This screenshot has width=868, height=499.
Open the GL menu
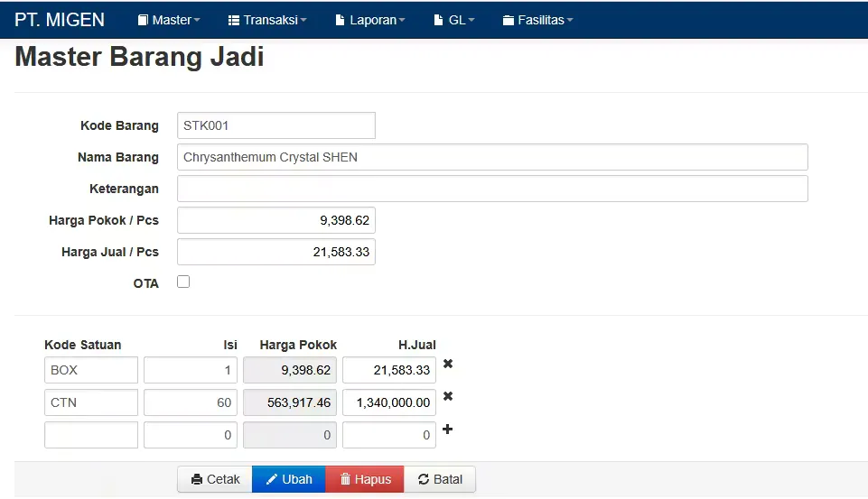(x=454, y=20)
